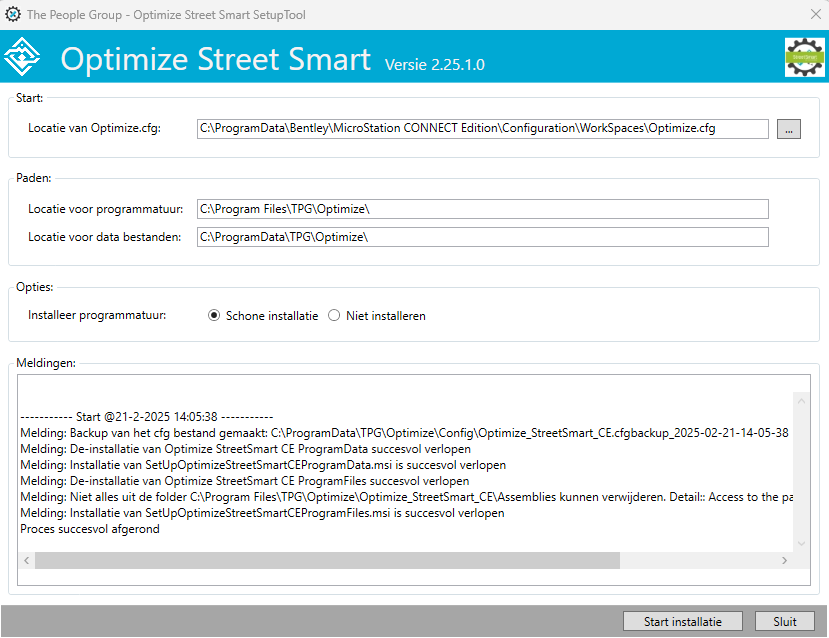829x638 pixels.
Task: Click the log scroll-right arrow
Action: (785, 560)
